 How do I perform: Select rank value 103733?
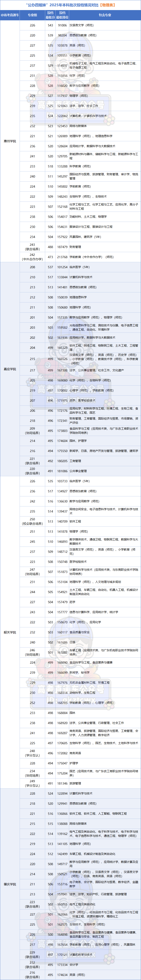tap(62, 481)
